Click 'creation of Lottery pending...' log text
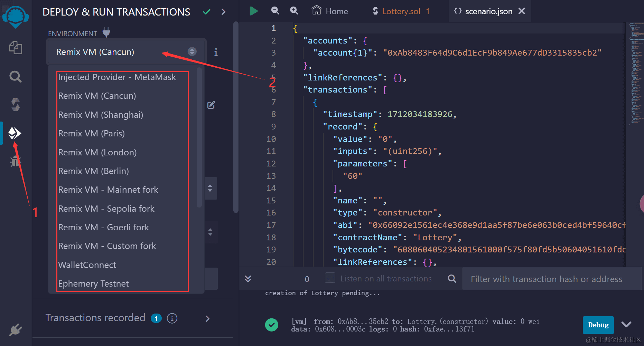This screenshot has height=346, width=644. pos(323,293)
